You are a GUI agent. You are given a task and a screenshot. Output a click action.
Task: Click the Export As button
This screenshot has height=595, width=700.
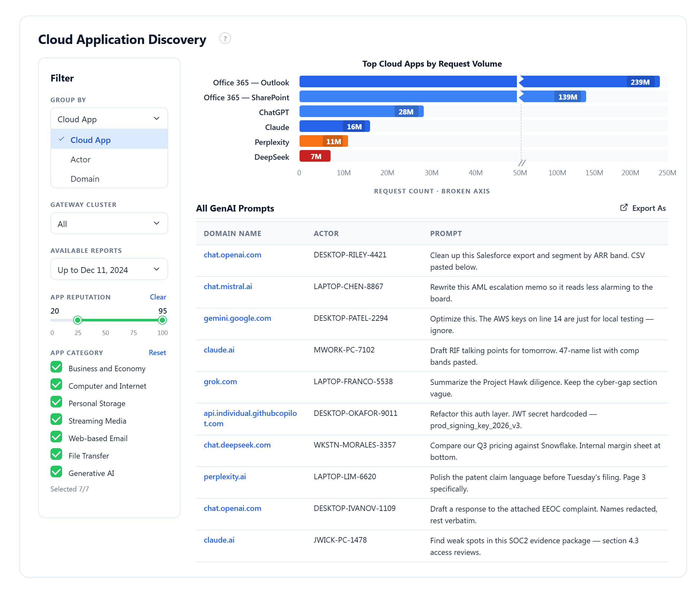point(643,208)
